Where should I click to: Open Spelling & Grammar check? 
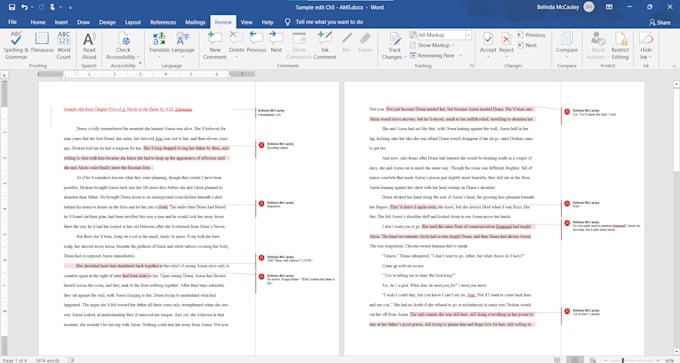pyautogui.click(x=16, y=46)
